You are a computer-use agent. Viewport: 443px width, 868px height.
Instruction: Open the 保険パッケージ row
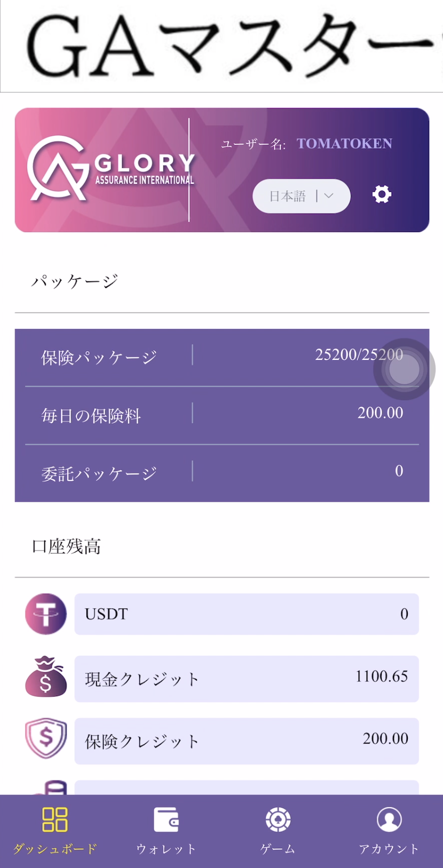[222, 357]
